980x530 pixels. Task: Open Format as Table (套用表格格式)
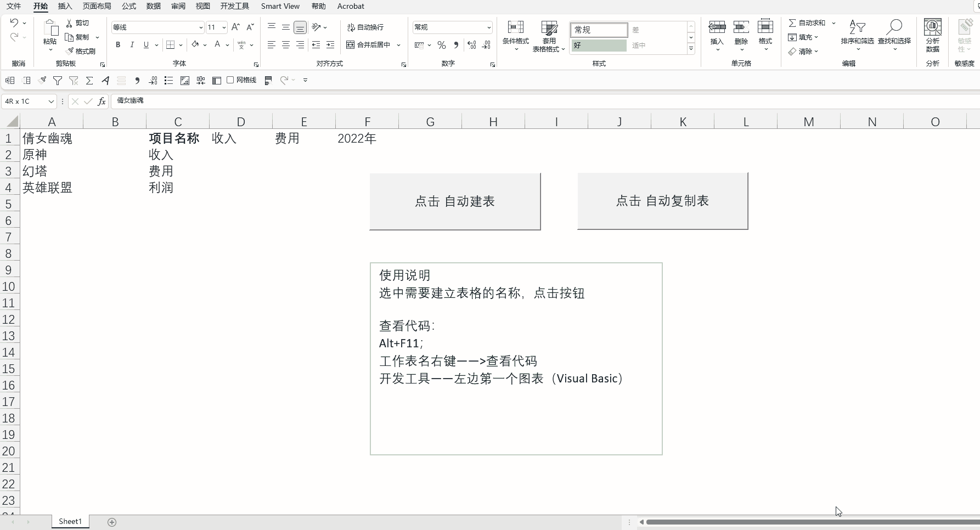pos(549,36)
